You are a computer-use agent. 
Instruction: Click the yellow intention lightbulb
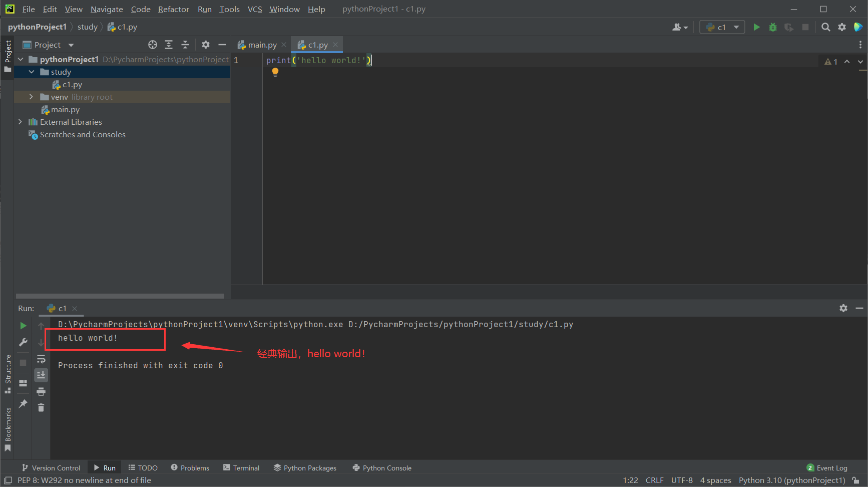pyautogui.click(x=275, y=72)
